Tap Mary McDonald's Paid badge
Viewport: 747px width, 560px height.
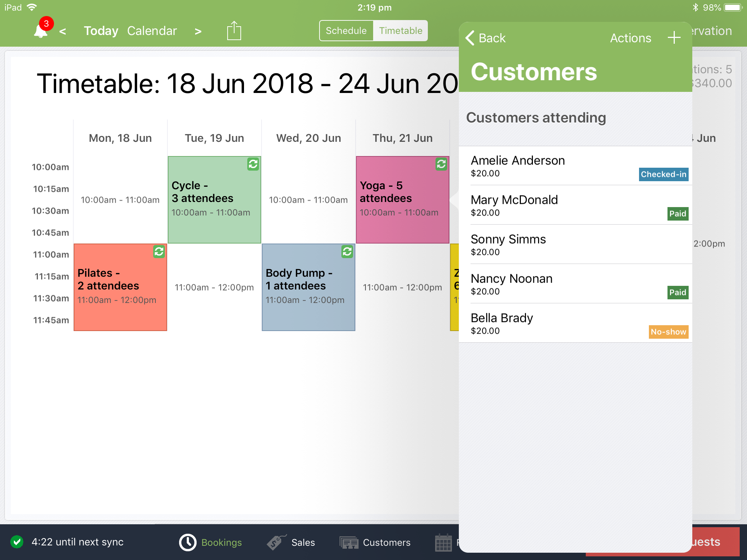678,214
